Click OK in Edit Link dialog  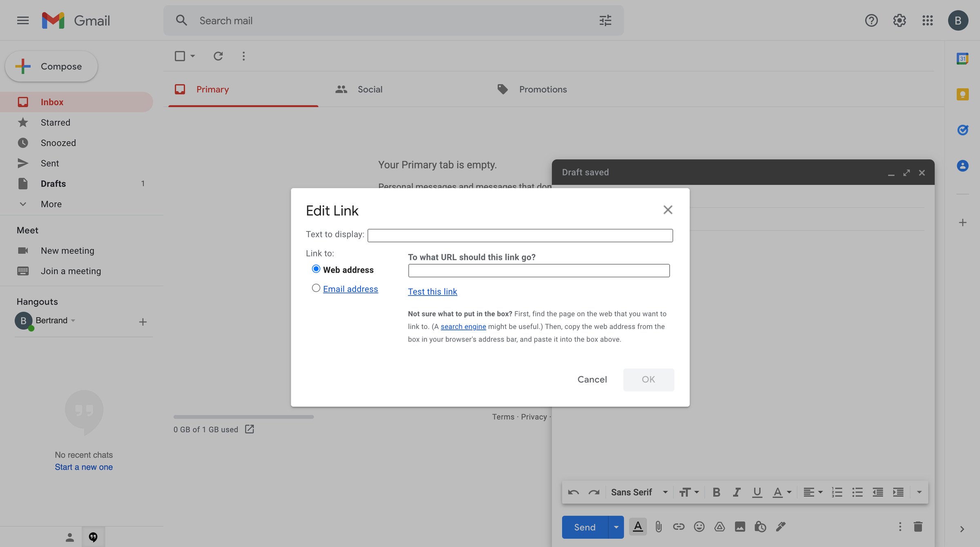[x=648, y=380]
